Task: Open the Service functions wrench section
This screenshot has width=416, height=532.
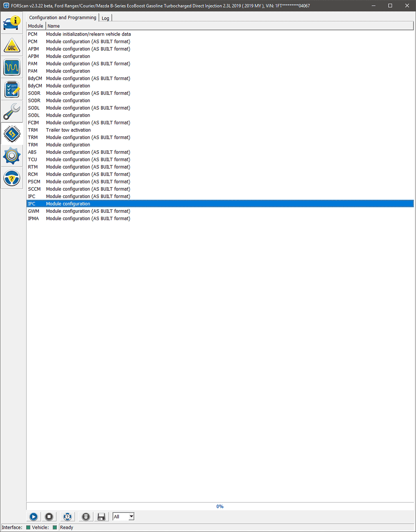Action: [12, 112]
